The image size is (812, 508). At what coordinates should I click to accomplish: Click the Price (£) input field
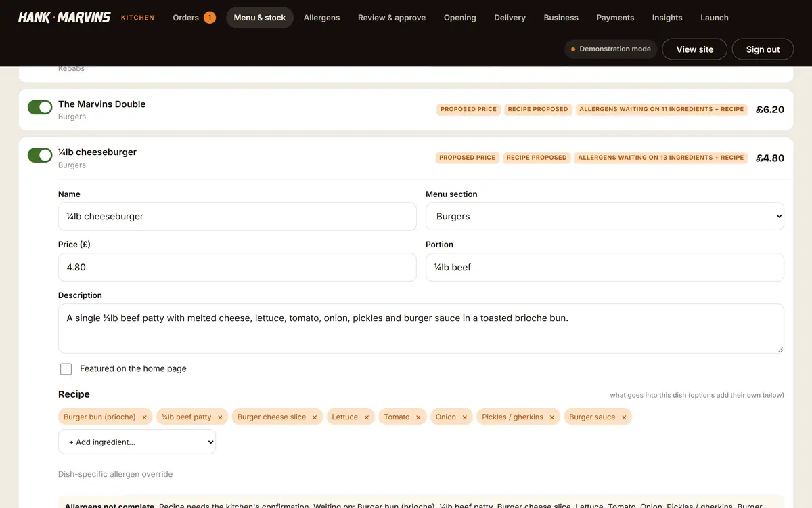click(238, 268)
